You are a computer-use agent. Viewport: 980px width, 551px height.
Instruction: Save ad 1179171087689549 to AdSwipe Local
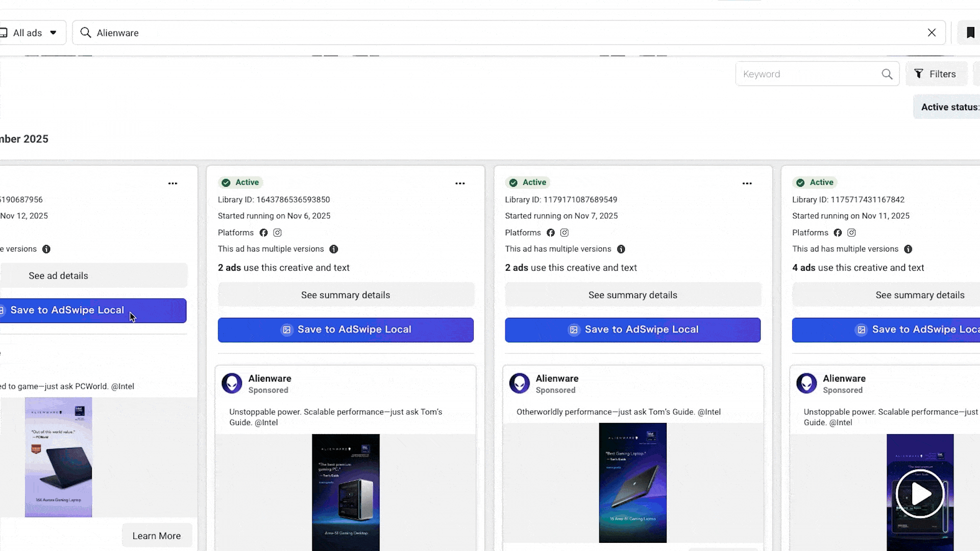point(633,330)
